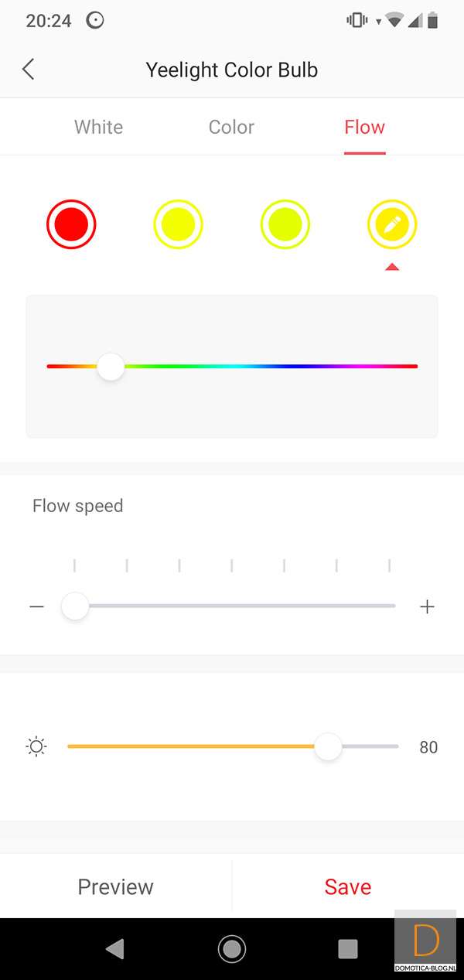Select the red flow color circle
This screenshot has height=980, width=464.
71,224
